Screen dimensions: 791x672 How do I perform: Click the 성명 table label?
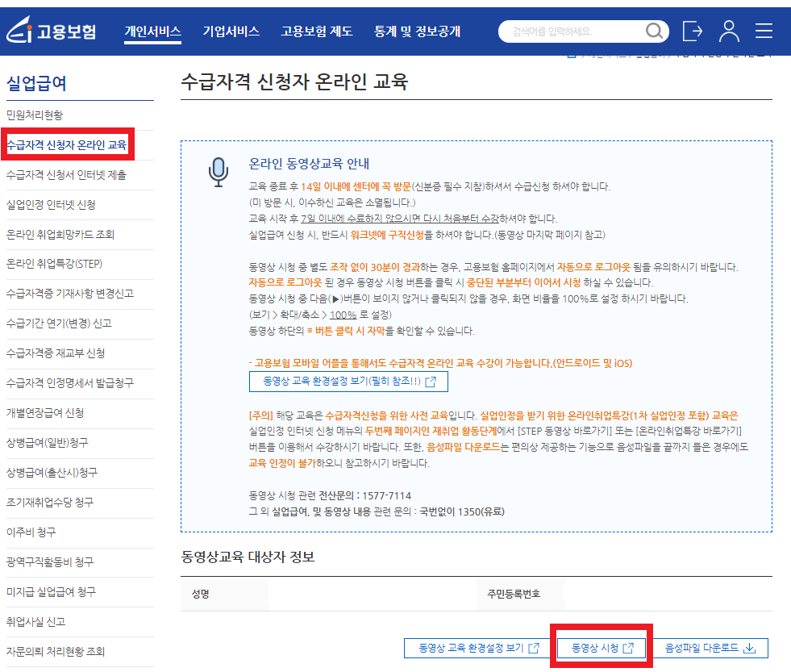pyautogui.click(x=200, y=594)
